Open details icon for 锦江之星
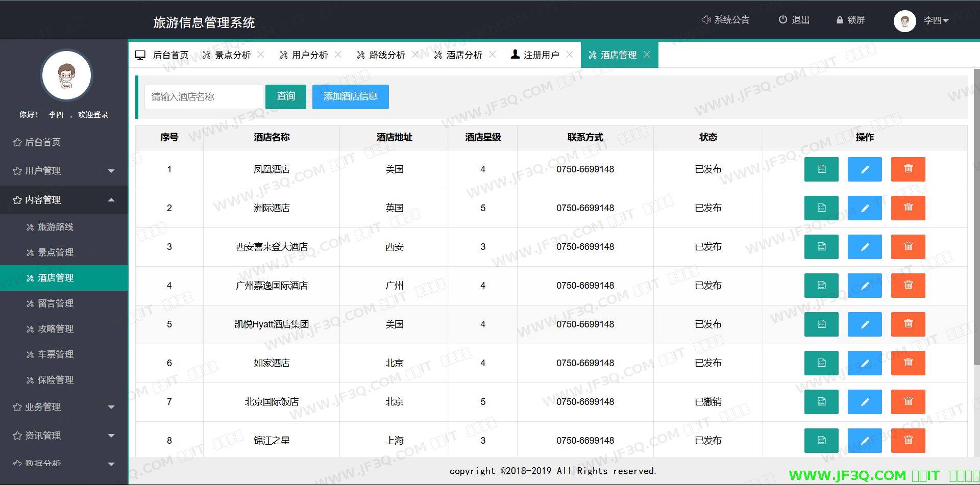The width and height of the screenshot is (980, 485). pos(821,441)
